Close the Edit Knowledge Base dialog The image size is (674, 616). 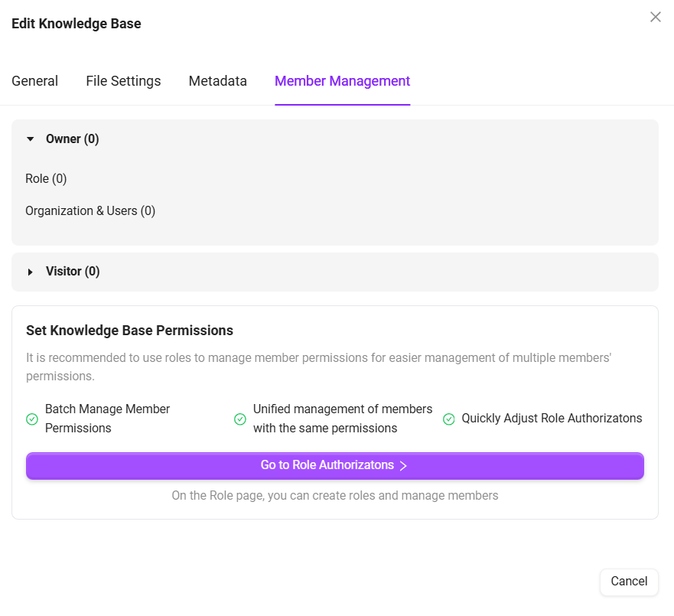pyautogui.click(x=655, y=17)
